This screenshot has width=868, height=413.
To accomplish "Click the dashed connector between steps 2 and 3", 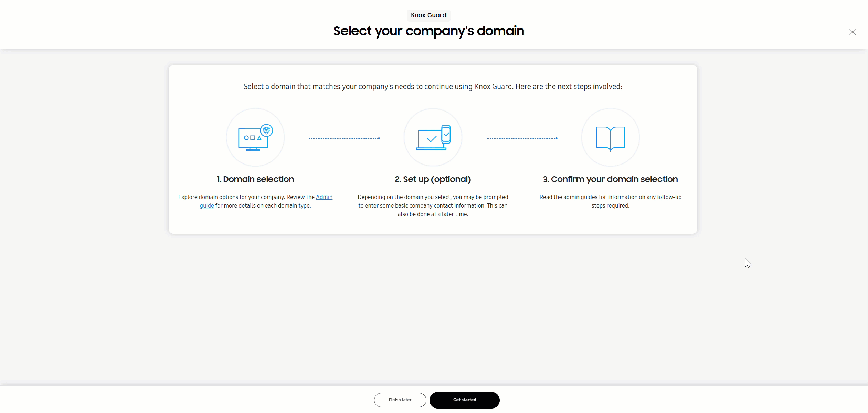I will tap(522, 138).
